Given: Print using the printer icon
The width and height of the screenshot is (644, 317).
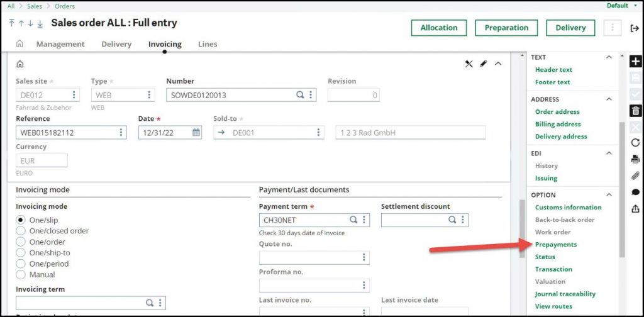Looking at the screenshot, I should [635, 159].
